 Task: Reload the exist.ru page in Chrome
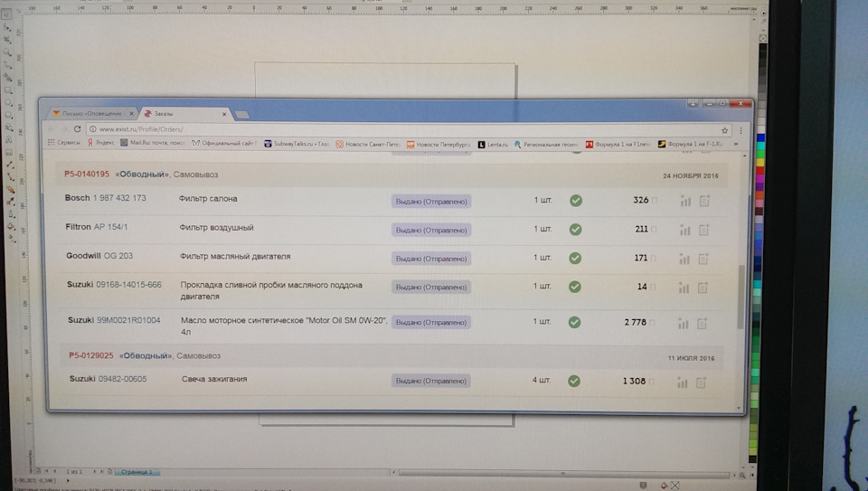point(77,129)
